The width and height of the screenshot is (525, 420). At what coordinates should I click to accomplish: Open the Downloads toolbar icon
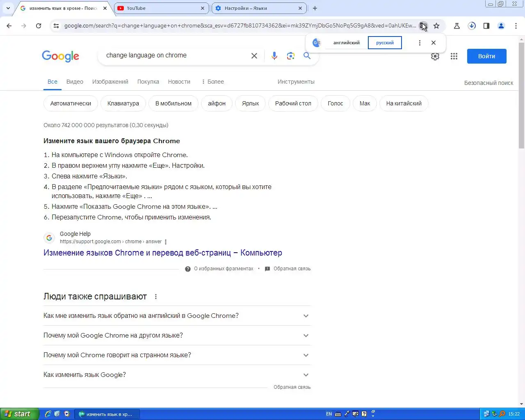point(472,26)
